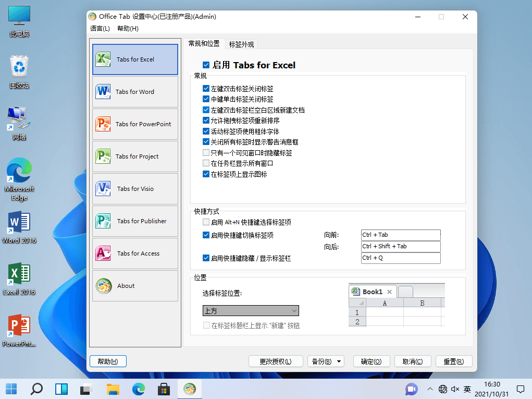Select Tabs for Excel in sidebar
This screenshot has height=399, width=532.
pos(135,59)
